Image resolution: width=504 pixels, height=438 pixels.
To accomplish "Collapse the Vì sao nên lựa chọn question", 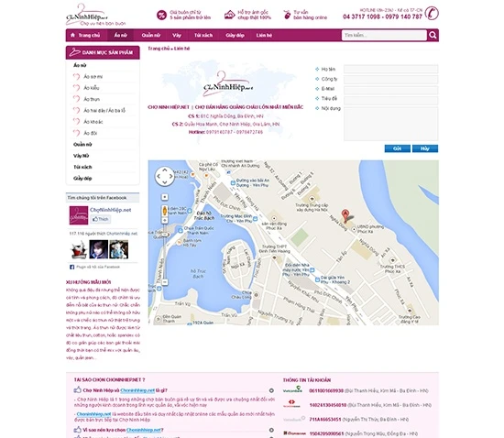I will click(x=271, y=430).
